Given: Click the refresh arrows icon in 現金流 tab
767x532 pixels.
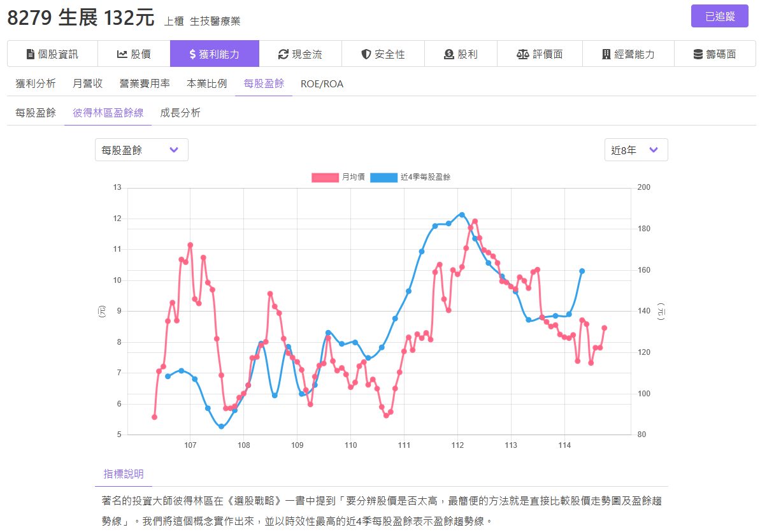Looking at the screenshot, I should point(283,54).
